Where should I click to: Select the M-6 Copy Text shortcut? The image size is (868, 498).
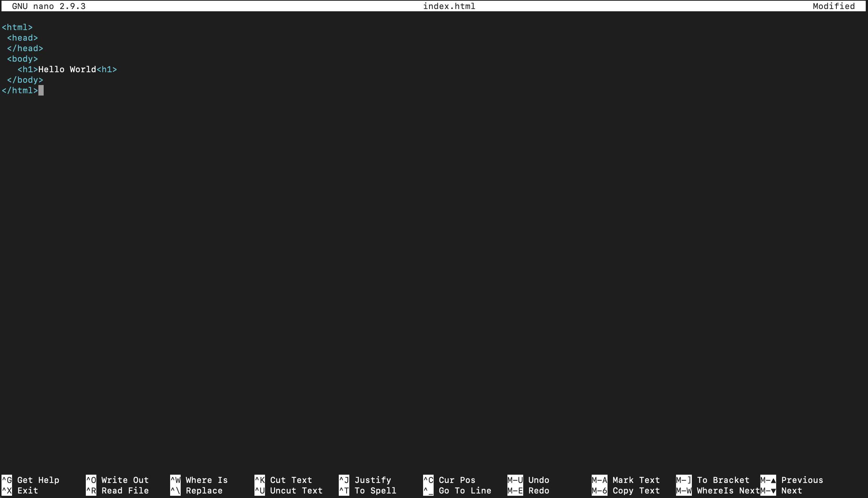626,490
